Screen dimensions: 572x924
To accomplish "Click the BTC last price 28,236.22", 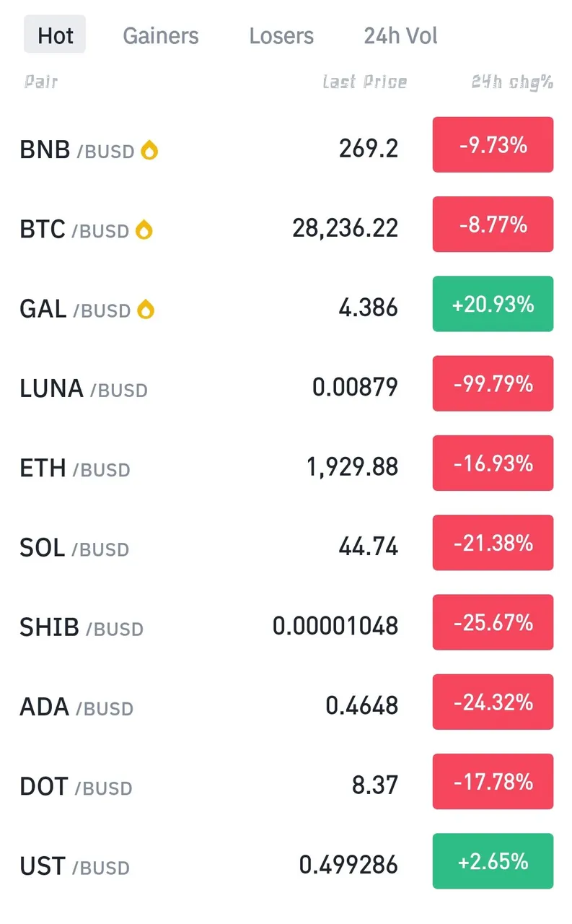I will pos(345,228).
